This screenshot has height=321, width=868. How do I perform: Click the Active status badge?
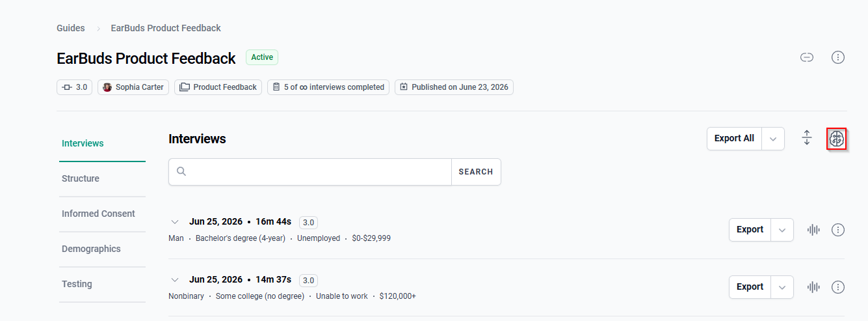coord(262,57)
